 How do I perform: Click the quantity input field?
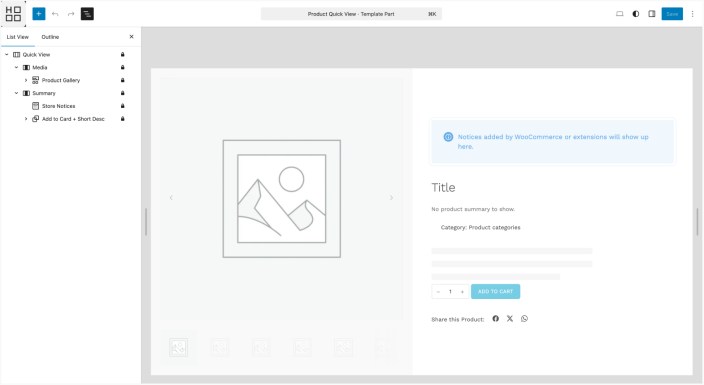(x=450, y=292)
